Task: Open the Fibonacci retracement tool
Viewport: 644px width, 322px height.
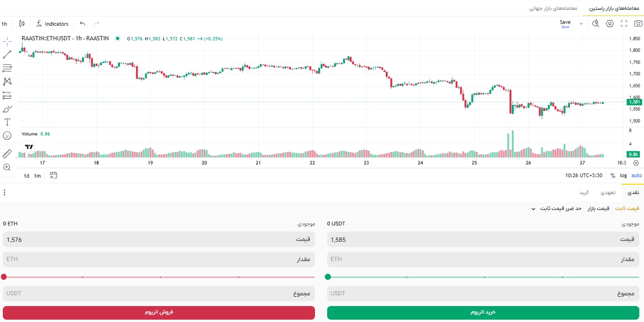Action: [x=7, y=68]
